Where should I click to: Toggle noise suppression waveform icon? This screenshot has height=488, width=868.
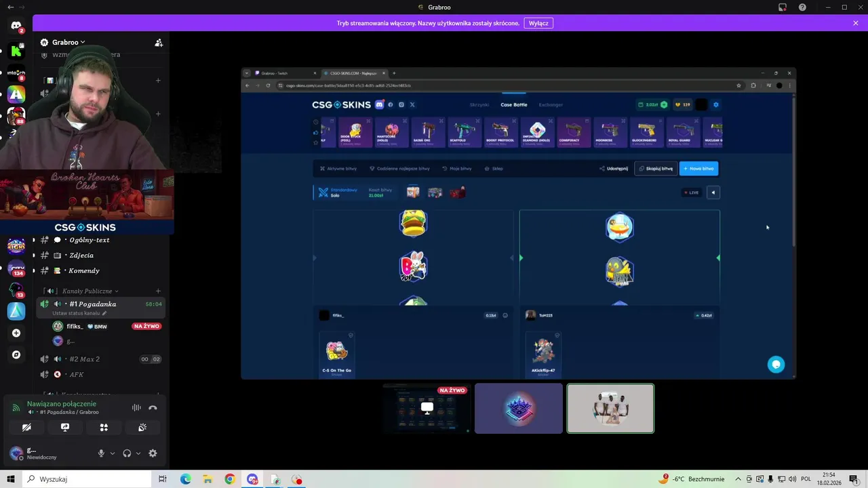pos(136,407)
